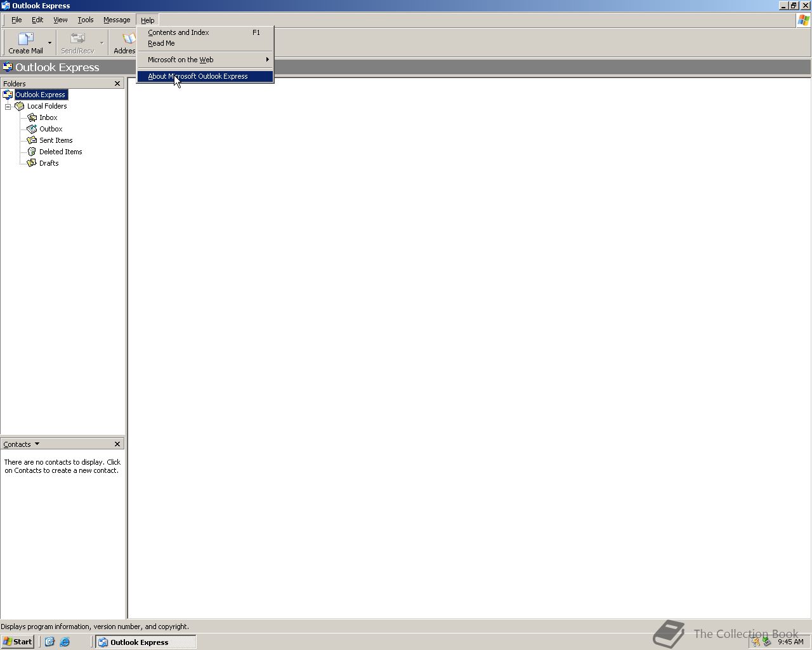
Task: Click the Inbox folder icon
Action: 32,117
